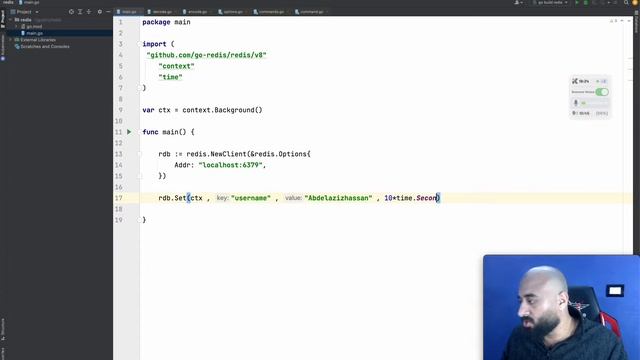Click the microphone icon in the recording widget
The height and width of the screenshot is (360, 640).
[x=576, y=103]
